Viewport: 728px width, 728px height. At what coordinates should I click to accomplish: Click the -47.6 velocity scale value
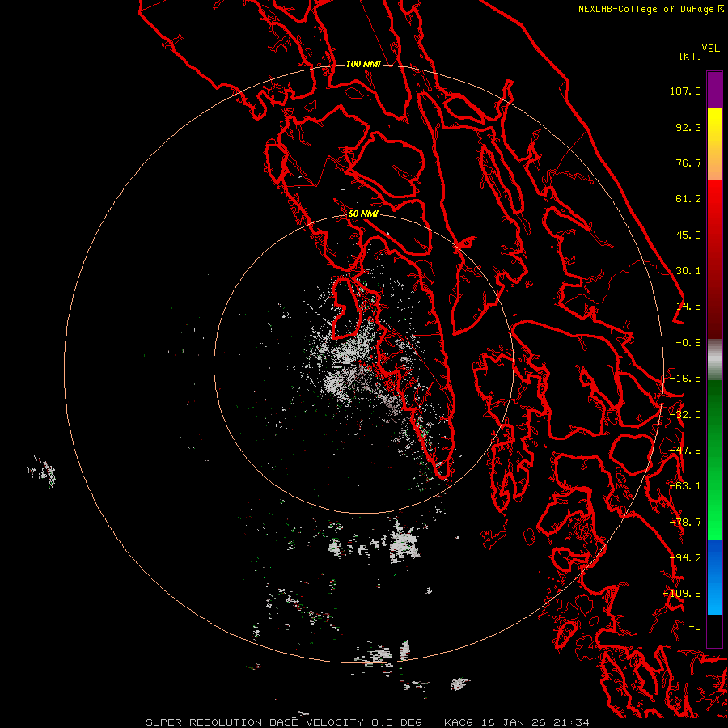point(685,451)
